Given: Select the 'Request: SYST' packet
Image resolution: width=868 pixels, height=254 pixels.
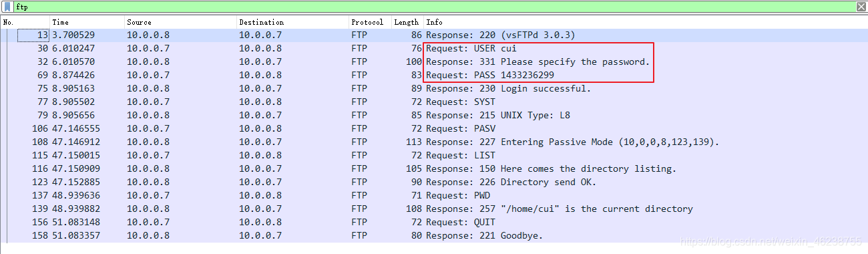Looking at the screenshot, I should 434,102.
